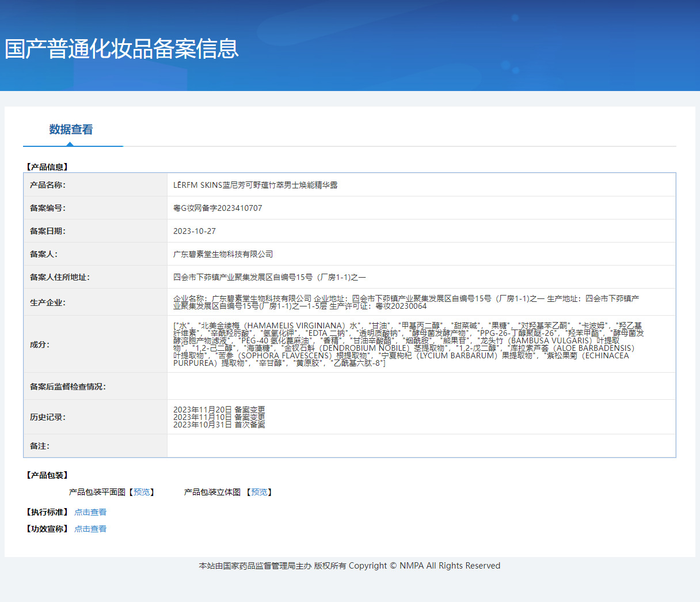Screen dimensions: 700x602
Task: Click the 备案编号 row label
Action: [48, 208]
